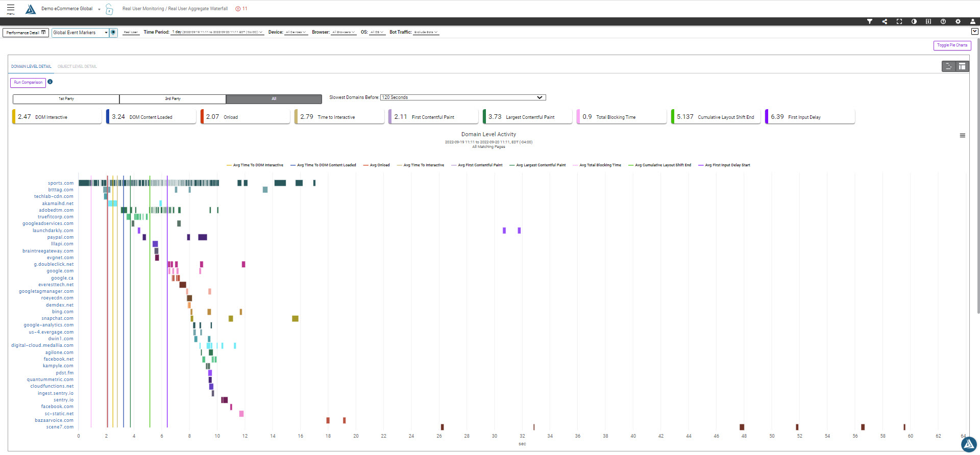Click launchdarkly.com domain row label

(x=53, y=231)
